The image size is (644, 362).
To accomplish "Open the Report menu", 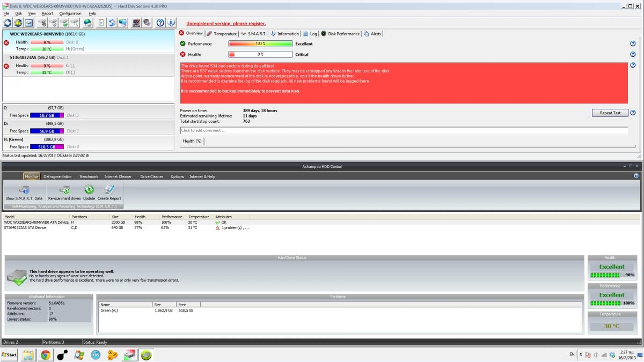I will pyautogui.click(x=47, y=13).
